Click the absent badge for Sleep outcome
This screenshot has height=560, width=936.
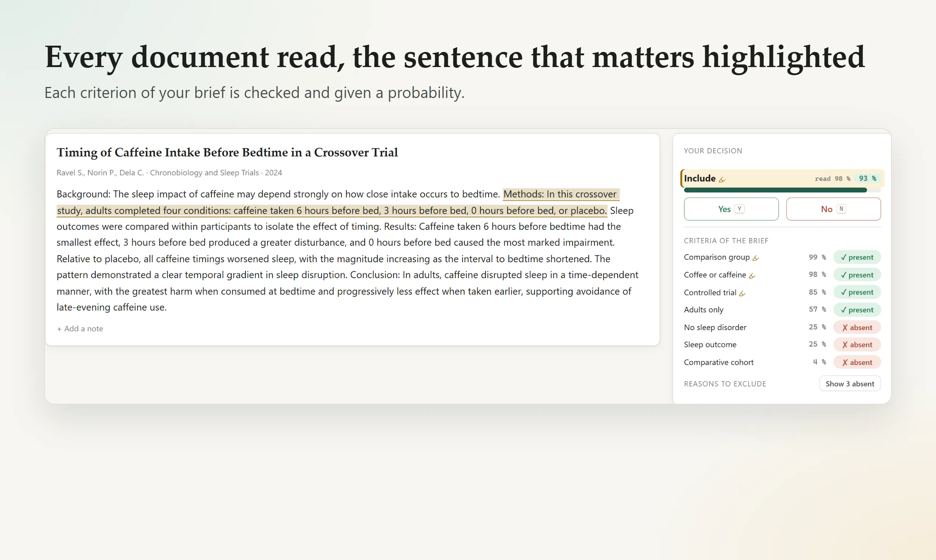tap(857, 344)
